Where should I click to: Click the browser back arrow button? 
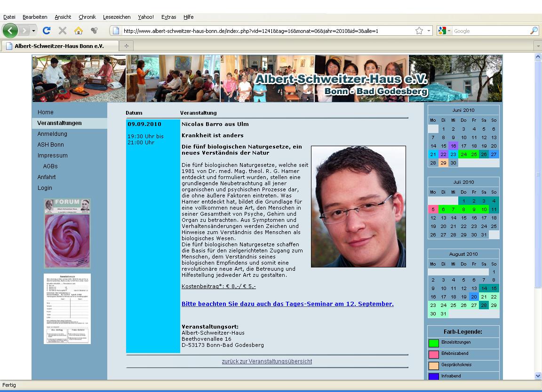10,31
